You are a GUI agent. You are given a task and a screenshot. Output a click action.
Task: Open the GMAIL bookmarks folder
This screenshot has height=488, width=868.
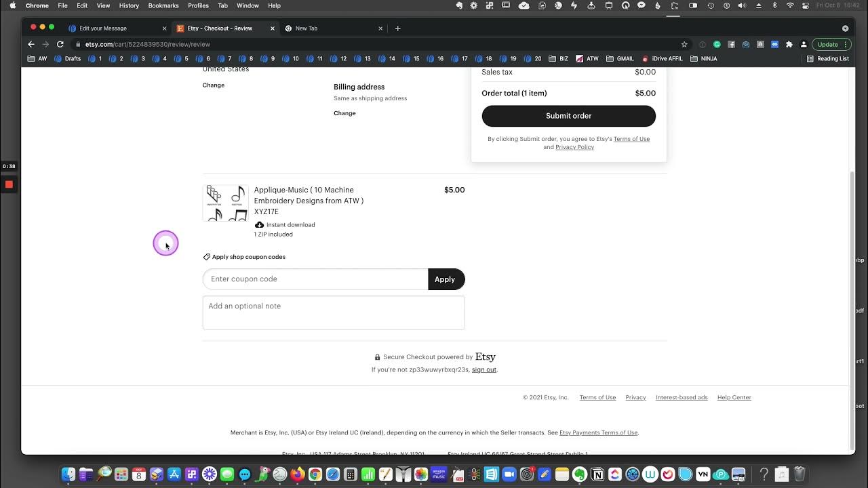(x=620, y=59)
